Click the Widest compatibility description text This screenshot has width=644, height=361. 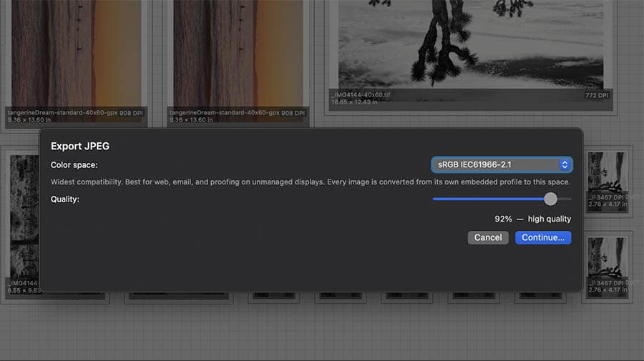pyautogui.click(x=311, y=182)
